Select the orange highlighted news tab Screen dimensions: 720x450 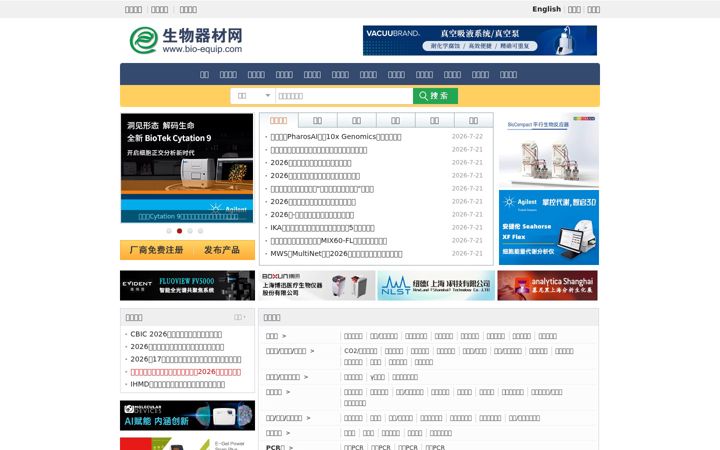click(x=278, y=120)
